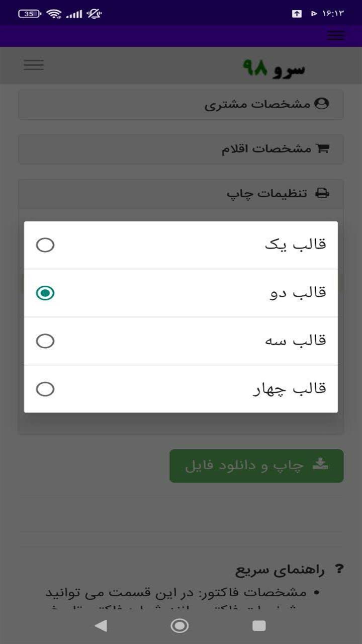Screen dimensions: 362x644
Task: Choose the قالب چهار option label
Action: pyautogui.click(x=289, y=389)
